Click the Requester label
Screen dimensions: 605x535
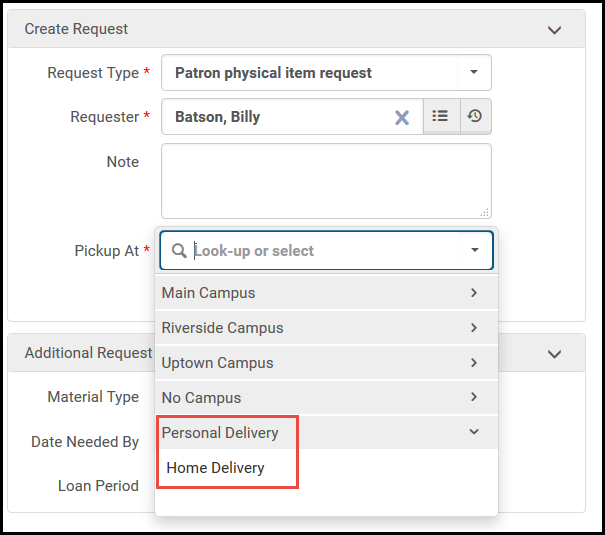click(105, 117)
